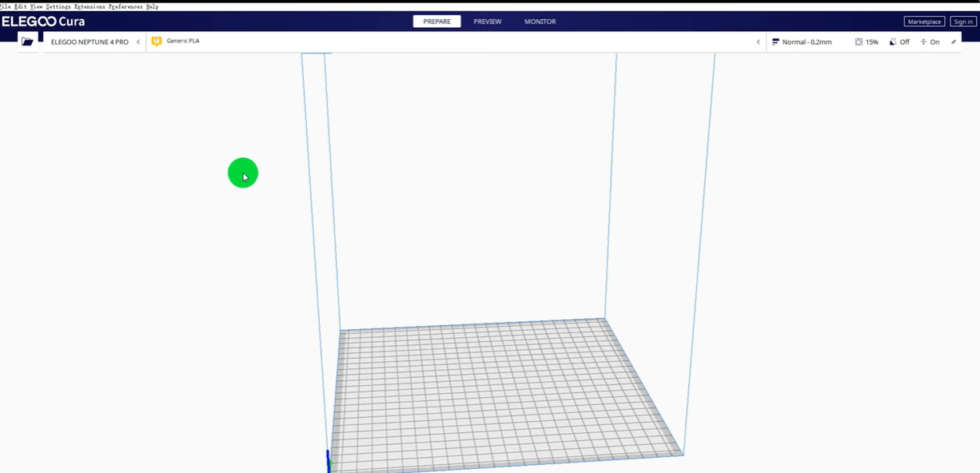Switch to the PREVIEW stage tab
The height and width of the screenshot is (473, 980).
488,22
